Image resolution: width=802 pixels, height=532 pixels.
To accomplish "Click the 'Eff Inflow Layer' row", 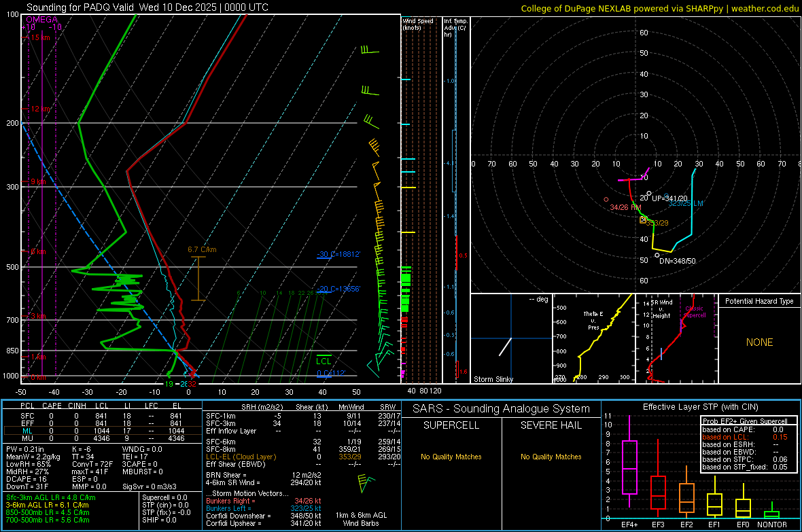I will (303, 431).
